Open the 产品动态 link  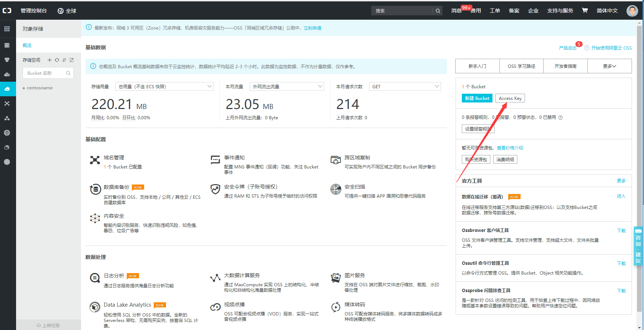click(x=568, y=48)
